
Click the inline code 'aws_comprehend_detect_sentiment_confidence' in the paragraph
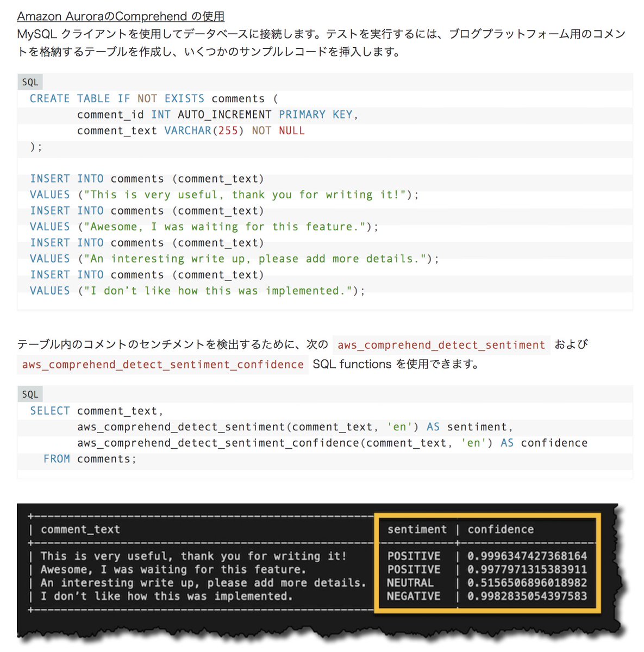point(163,365)
